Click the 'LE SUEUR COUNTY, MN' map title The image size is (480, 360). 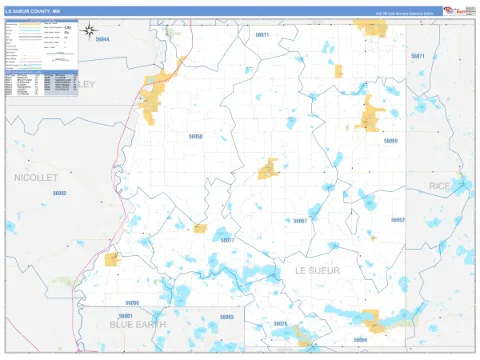[32, 11]
